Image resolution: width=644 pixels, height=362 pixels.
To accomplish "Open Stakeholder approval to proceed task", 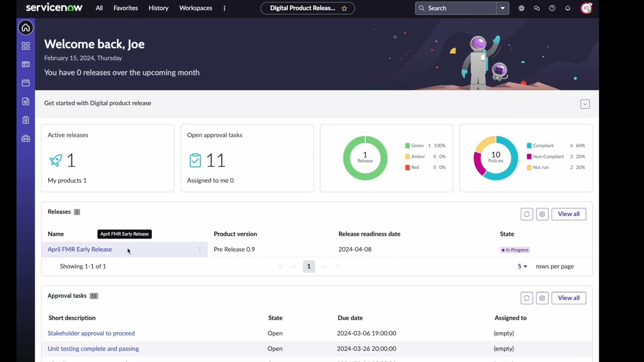I will click(91, 333).
